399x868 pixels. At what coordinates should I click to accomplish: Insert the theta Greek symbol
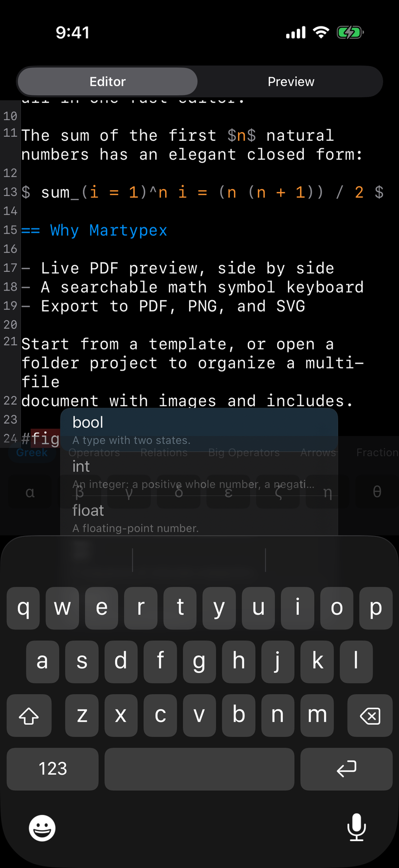pyautogui.click(x=377, y=492)
